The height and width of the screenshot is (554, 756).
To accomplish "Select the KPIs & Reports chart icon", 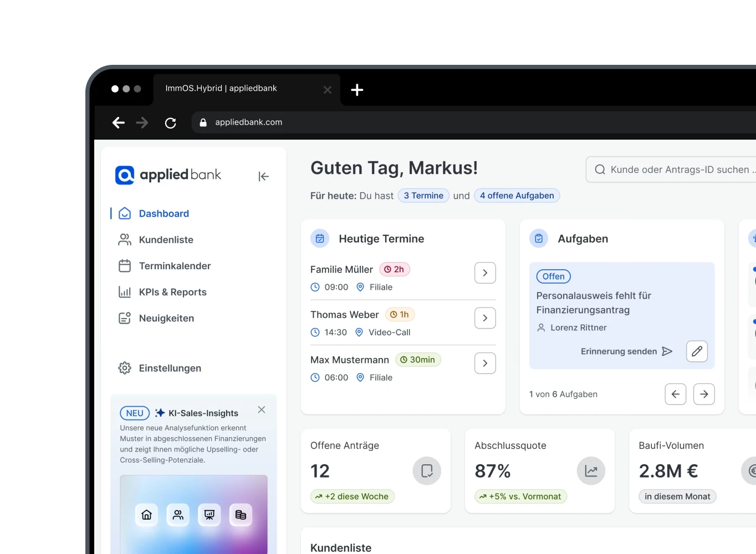I will tap(125, 292).
